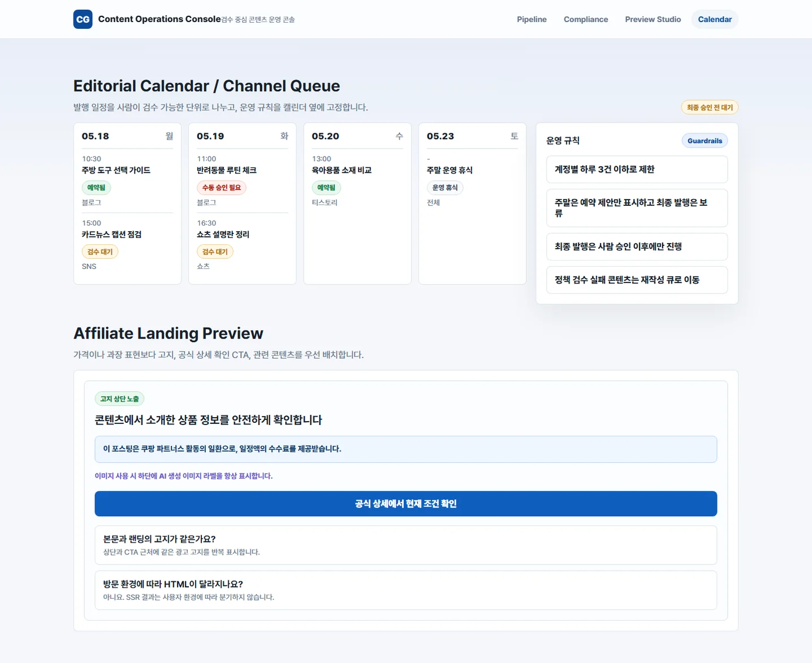Select the 05.18 date header

pyautogui.click(x=96, y=136)
